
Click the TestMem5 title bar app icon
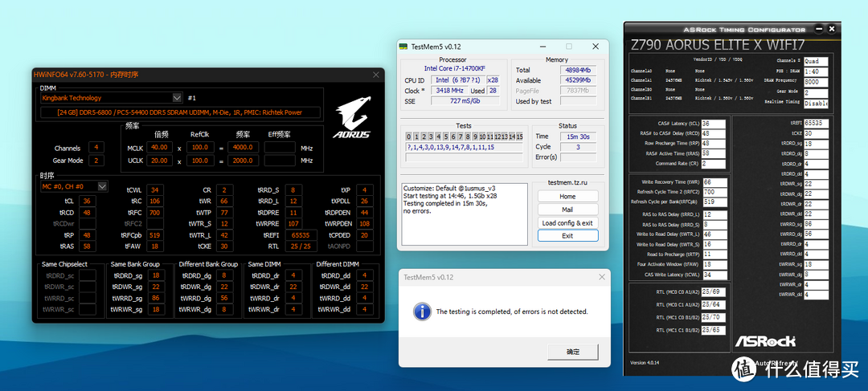tap(404, 47)
